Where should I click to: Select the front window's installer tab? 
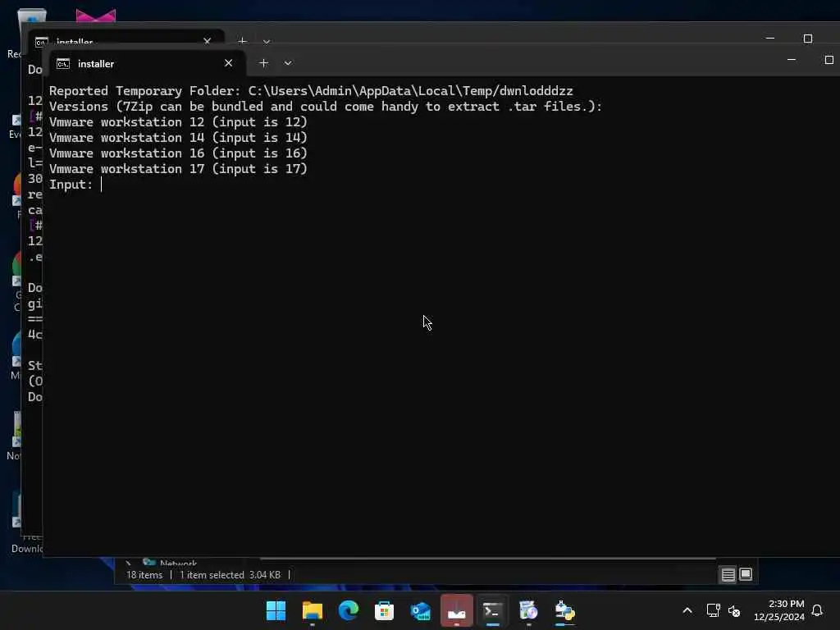click(x=147, y=63)
